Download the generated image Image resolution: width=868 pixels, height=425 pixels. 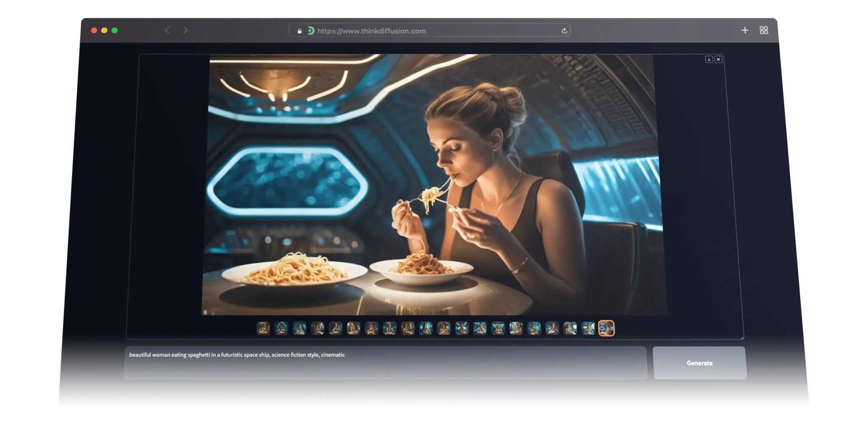click(x=709, y=59)
